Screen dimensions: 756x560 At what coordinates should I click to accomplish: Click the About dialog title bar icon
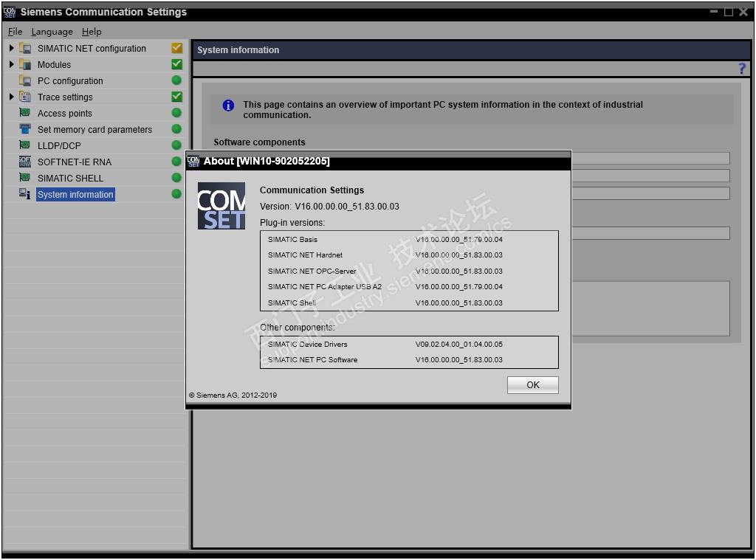(x=193, y=161)
